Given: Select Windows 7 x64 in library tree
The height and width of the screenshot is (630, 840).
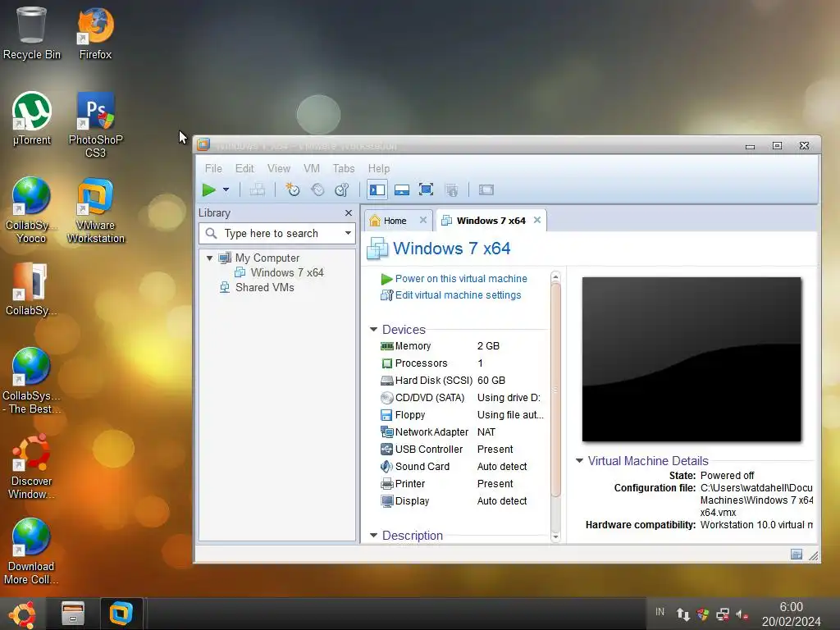Looking at the screenshot, I should click(x=287, y=272).
